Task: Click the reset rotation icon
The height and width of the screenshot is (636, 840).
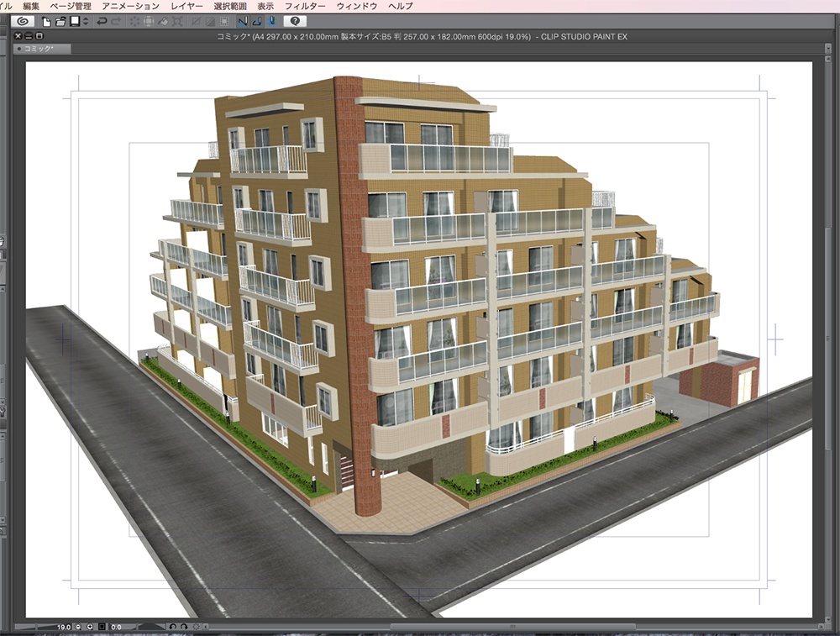Action: (196, 627)
